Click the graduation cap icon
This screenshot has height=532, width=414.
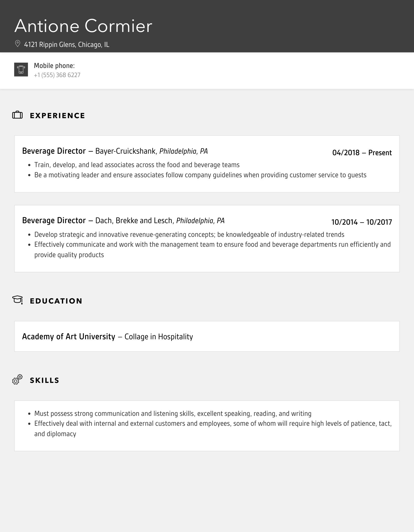tap(18, 300)
